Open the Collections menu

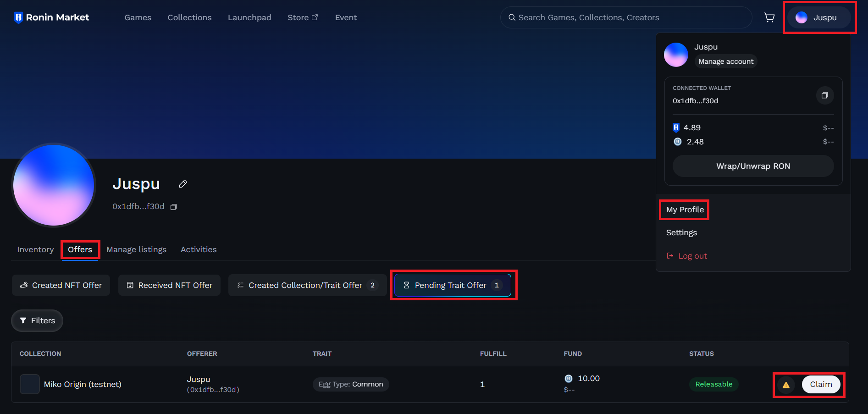[x=189, y=17]
